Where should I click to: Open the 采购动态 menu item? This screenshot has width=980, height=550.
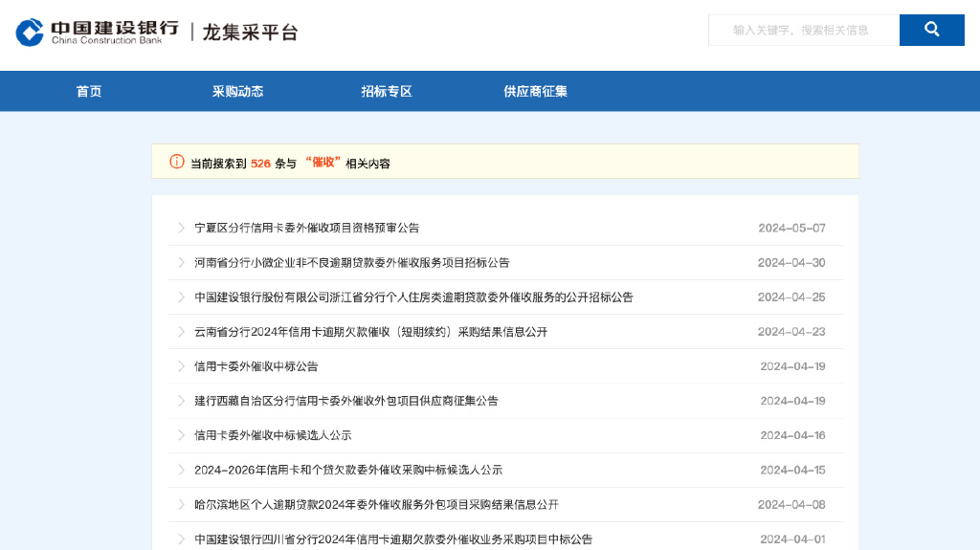pos(237,92)
